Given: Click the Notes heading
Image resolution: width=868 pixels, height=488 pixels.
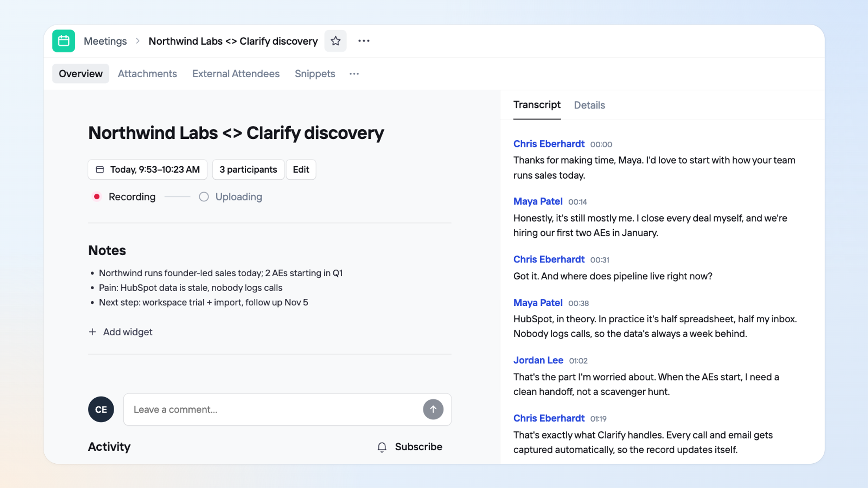Looking at the screenshot, I should tap(107, 250).
